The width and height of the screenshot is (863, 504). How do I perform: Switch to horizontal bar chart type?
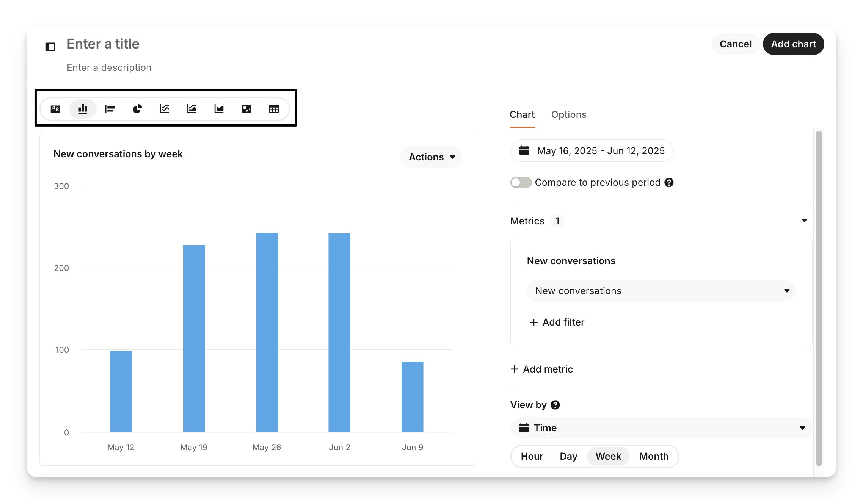point(110,109)
